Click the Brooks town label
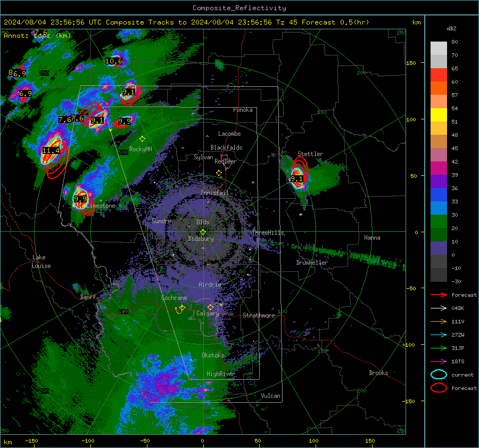The height and width of the screenshot is (448, 479). tap(378, 373)
